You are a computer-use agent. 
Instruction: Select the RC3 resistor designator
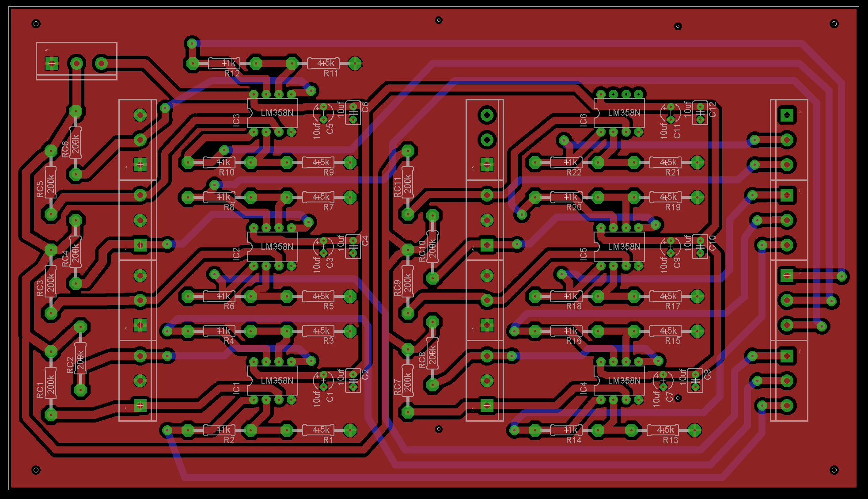[x=40, y=288]
